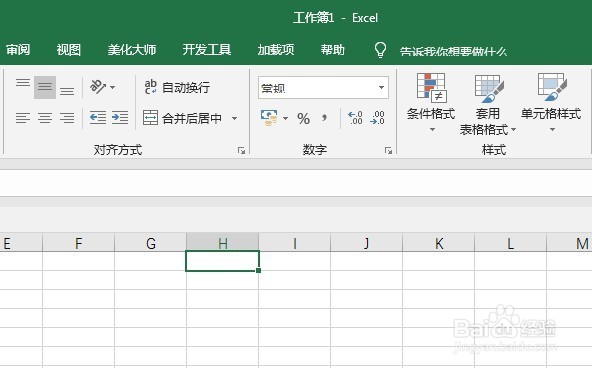Image resolution: width=592 pixels, height=368 pixels.
Task: Switch to the 视图 tab
Action: tap(69, 50)
